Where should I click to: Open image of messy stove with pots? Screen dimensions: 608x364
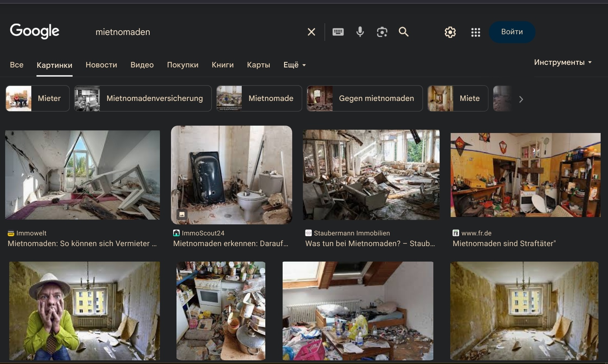pos(221,311)
